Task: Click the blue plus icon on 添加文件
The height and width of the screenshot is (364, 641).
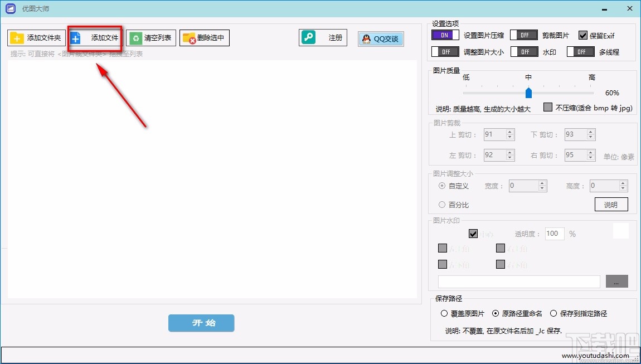Action: tap(76, 38)
